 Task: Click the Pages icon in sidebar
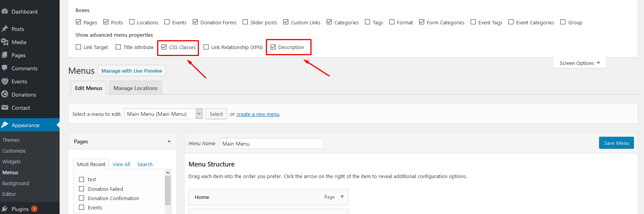(5, 55)
